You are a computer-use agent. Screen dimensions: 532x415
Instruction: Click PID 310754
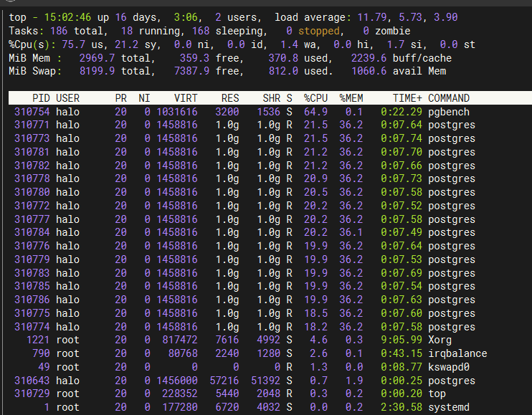coord(32,112)
